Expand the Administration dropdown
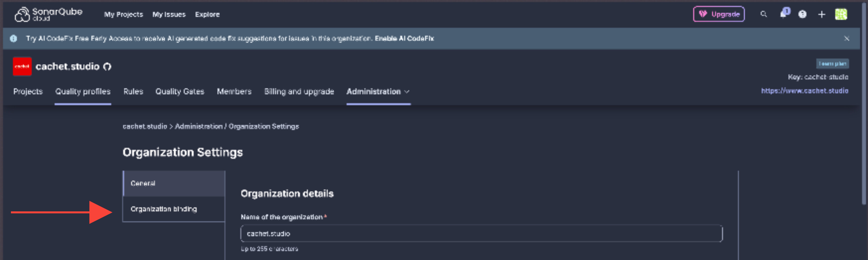 pos(378,92)
